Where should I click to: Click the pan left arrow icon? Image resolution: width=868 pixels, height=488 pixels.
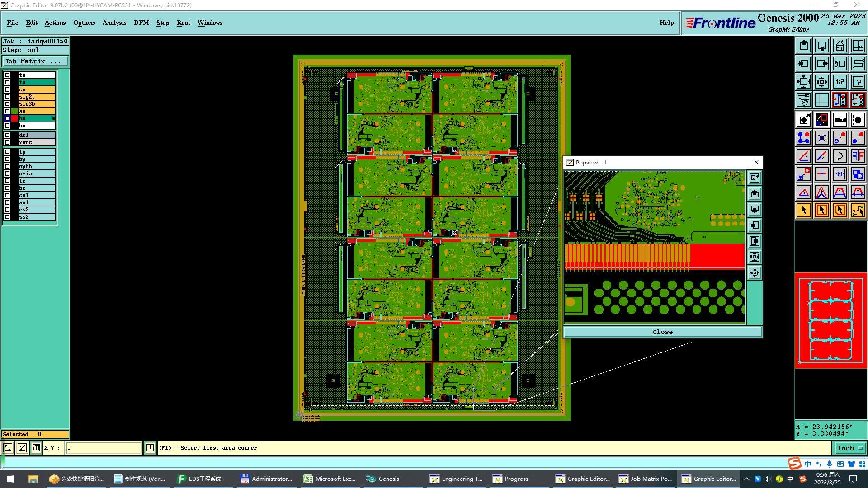pos(804,64)
